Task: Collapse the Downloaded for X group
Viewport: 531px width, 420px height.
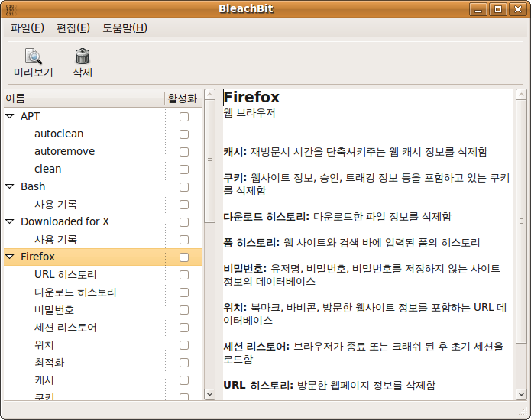Action: pyautogui.click(x=10, y=221)
